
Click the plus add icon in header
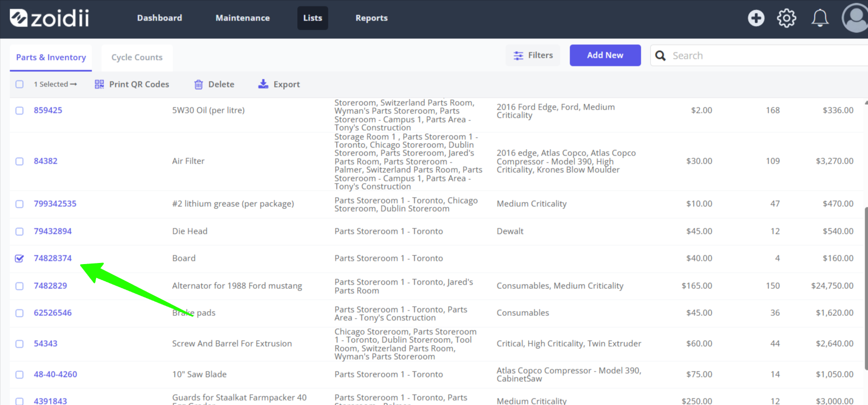pyautogui.click(x=756, y=18)
